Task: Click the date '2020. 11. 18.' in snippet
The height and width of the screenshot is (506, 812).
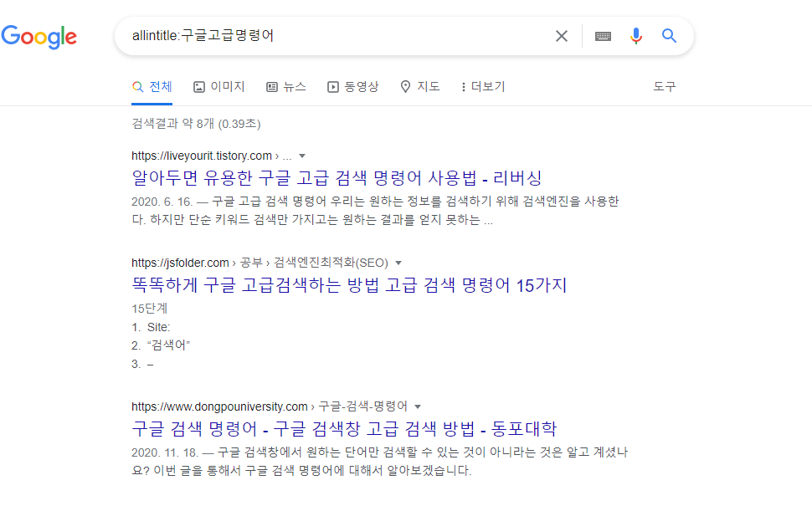Action: point(165,452)
